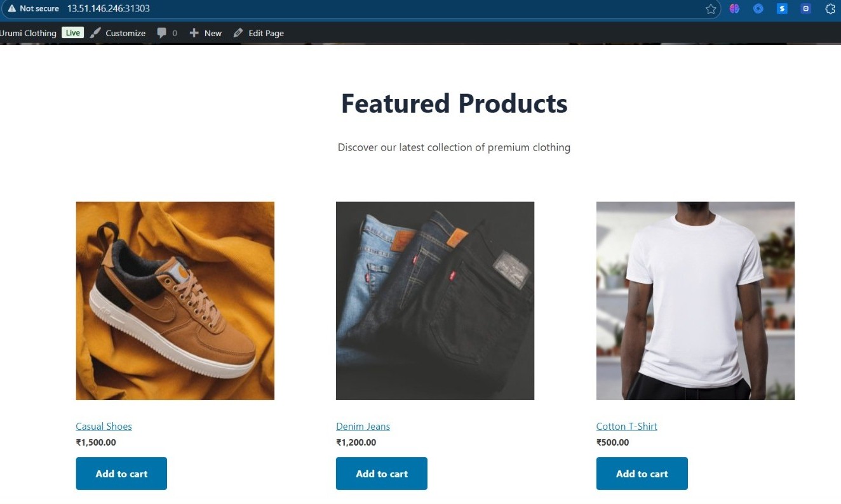Open the New content menu

[206, 33]
